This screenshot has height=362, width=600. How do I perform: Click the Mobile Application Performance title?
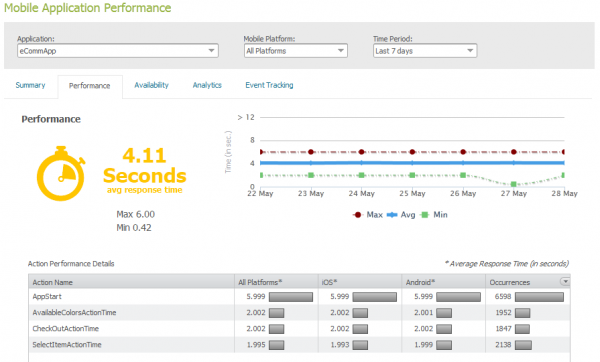(88, 8)
